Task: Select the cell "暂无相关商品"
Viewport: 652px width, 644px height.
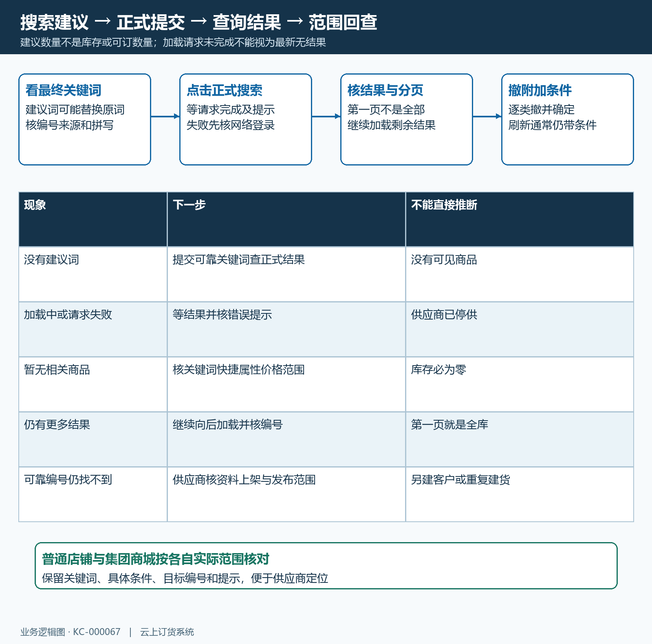Action: (93, 384)
